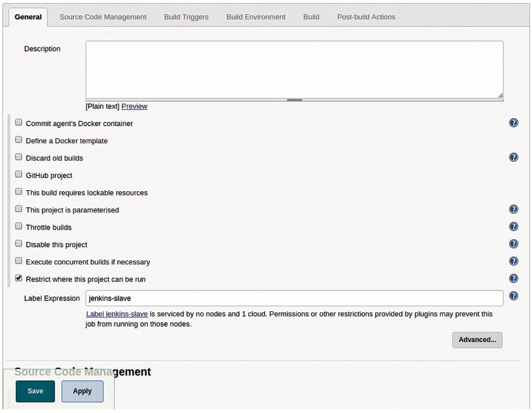The image size is (532, 413).
Task: Tick the GitHub project checkbox
Action: 19,175
